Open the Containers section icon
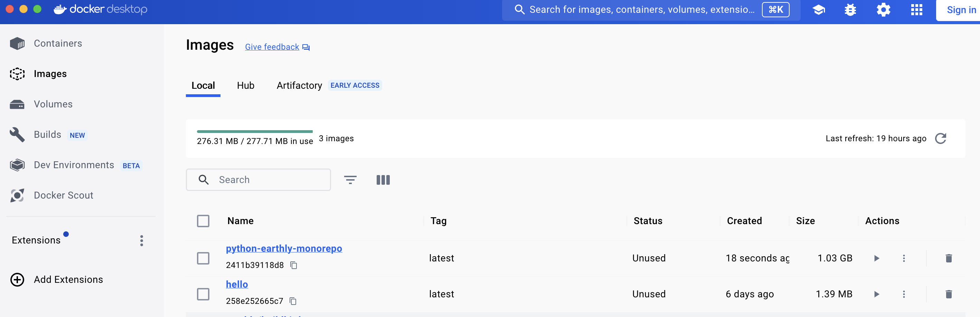 (x=17, y=43)
